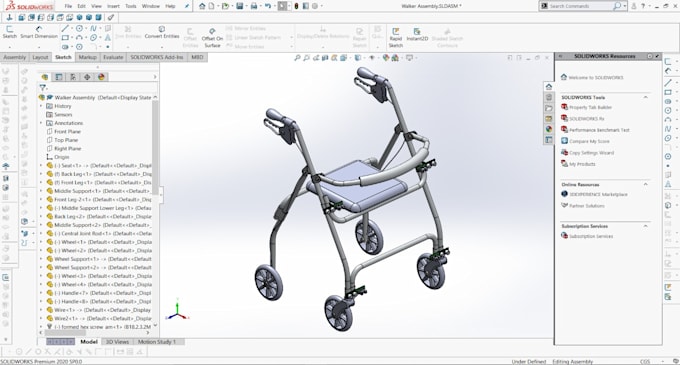Click the filter funnel above the feature tree
680x365 pixels.
[43, 88]
